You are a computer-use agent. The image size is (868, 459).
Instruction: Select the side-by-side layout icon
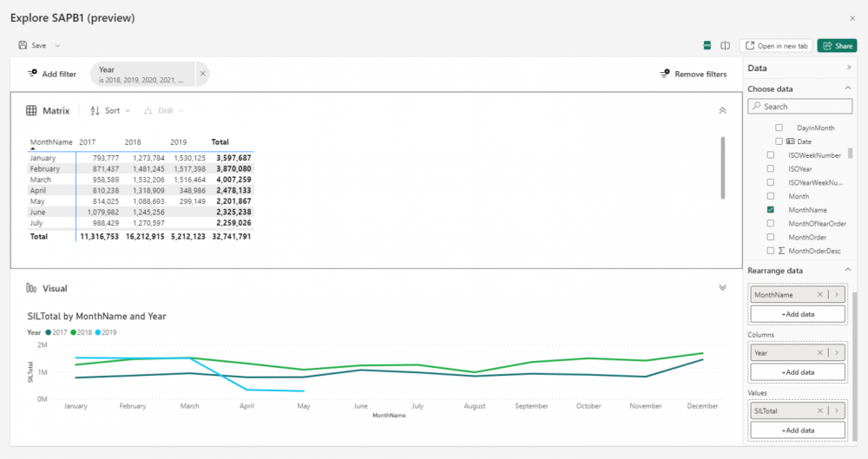(x=725, y=46)
